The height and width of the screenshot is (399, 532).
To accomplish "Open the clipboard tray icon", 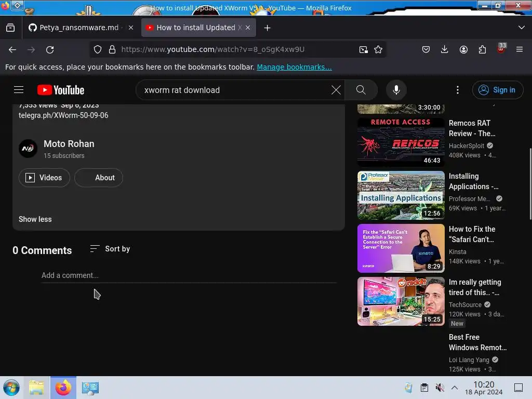I will pyautogui.click(x=424, y=388).
